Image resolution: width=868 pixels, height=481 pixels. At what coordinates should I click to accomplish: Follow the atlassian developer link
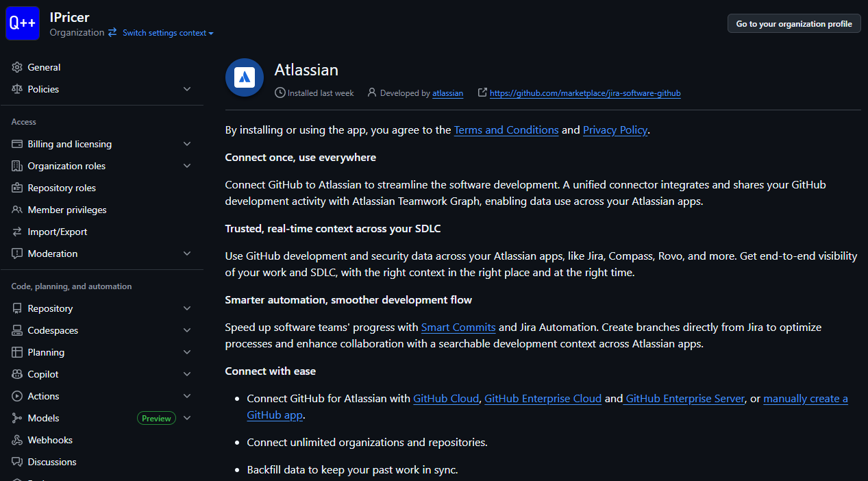[447, 93]
